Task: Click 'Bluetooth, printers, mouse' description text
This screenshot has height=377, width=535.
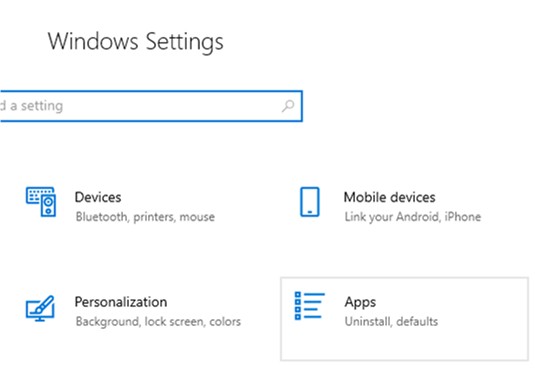Action: click(x=145, y=217)
